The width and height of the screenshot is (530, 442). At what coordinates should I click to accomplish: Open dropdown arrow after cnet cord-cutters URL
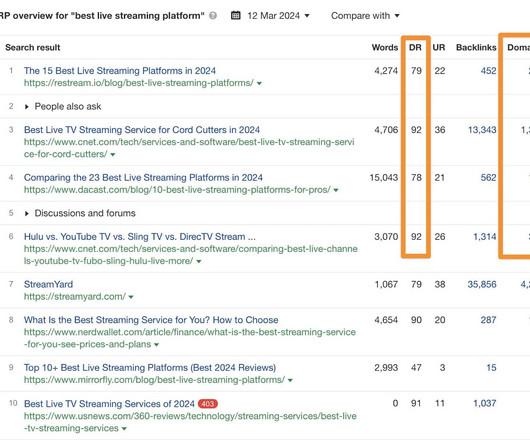113,155
